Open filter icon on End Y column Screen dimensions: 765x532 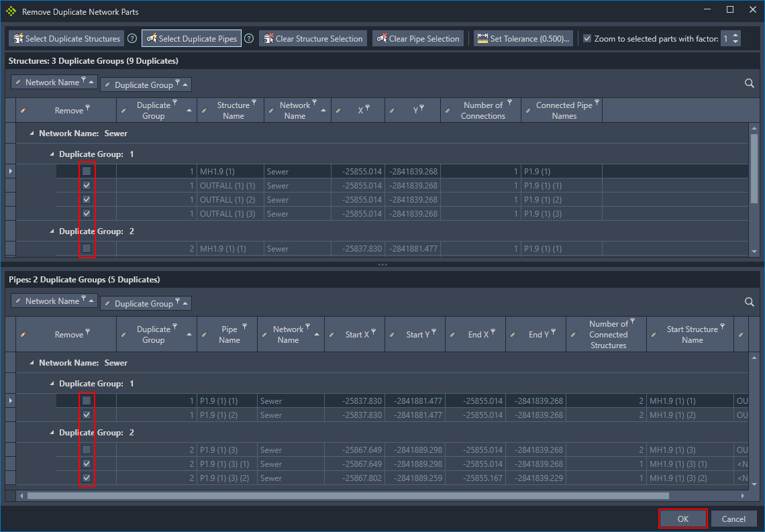[553, 331]
